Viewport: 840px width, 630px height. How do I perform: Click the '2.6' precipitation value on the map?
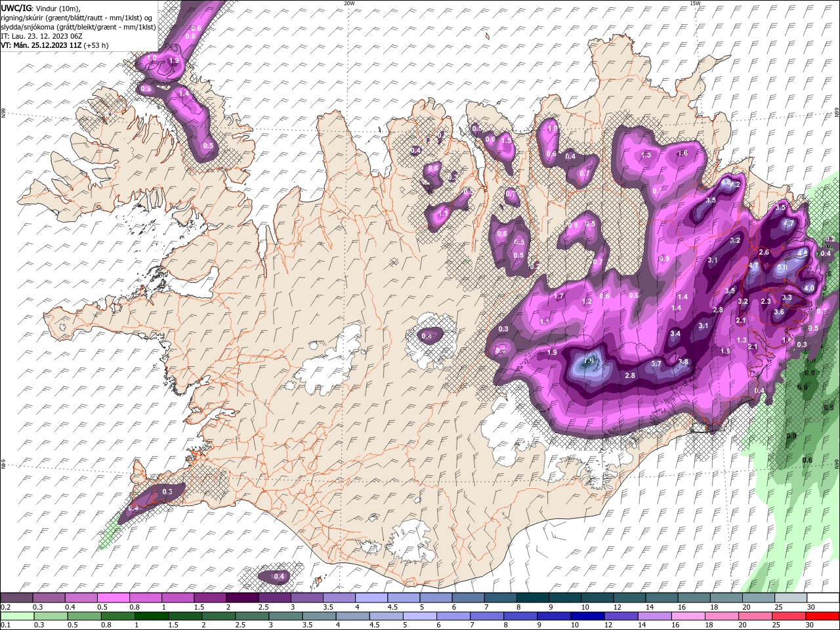tap(763, 252)
